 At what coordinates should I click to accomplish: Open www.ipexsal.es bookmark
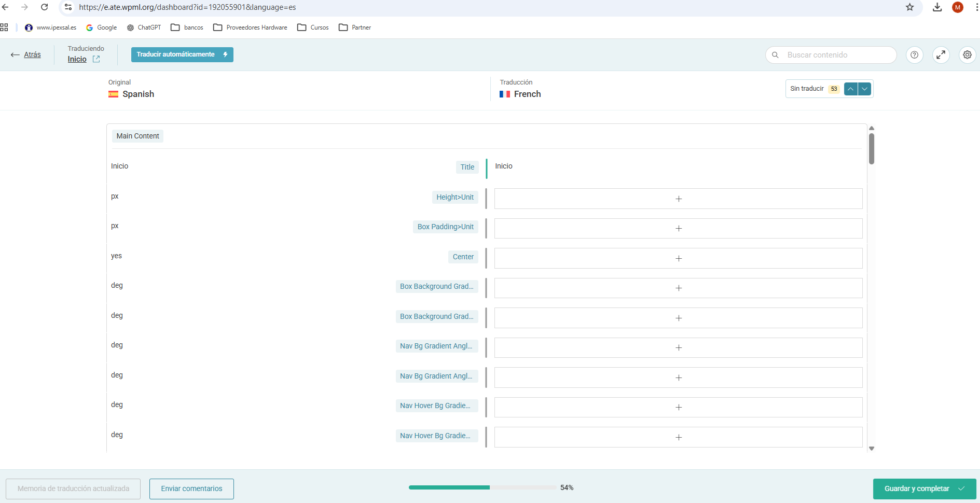point(51,27)
